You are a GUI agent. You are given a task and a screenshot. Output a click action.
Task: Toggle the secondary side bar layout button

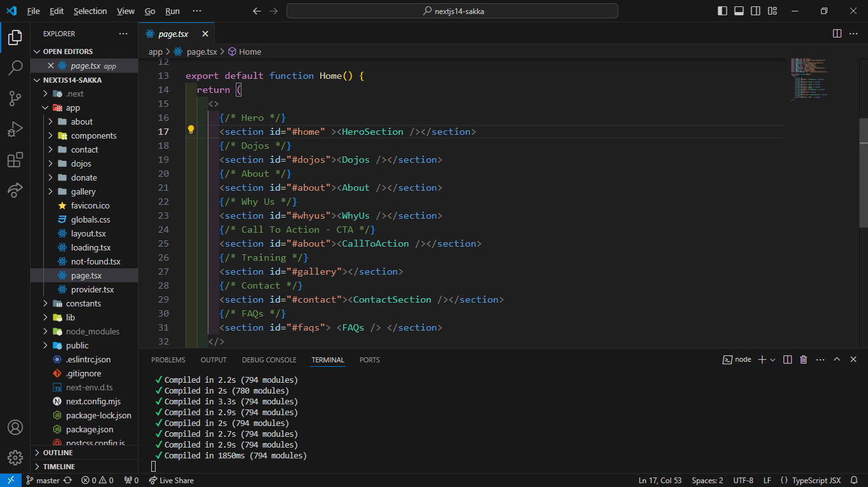(756, 11)
